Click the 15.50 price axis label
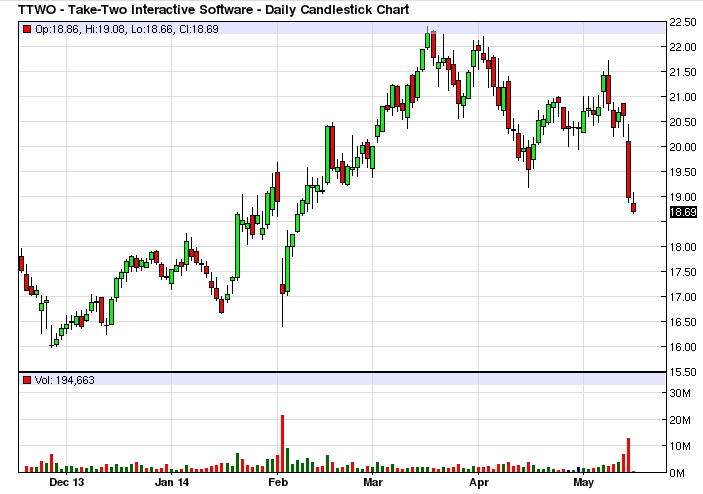703x494 pixels. click(682, 372)
